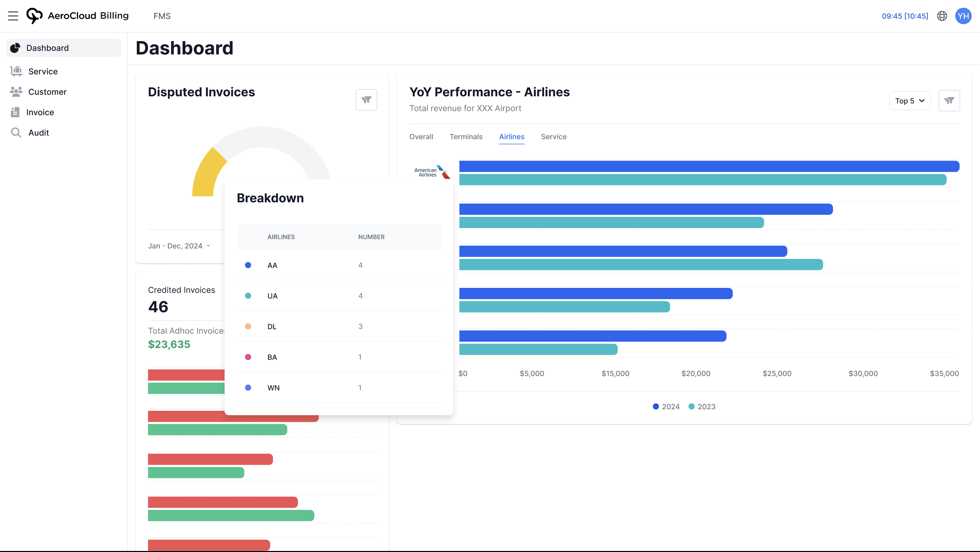Open Audit from the sidebar
The width and height of the screenshot is (980, 552).
click(x=38, y=133)
